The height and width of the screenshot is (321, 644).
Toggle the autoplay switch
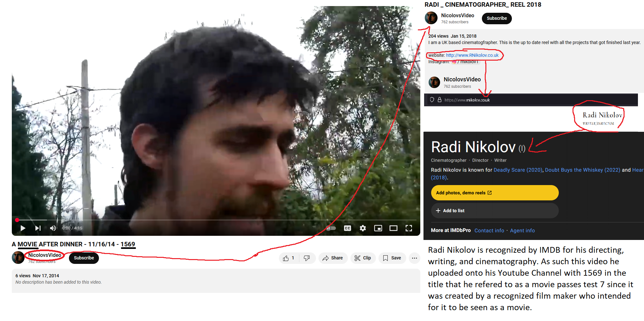click(331, 228)
